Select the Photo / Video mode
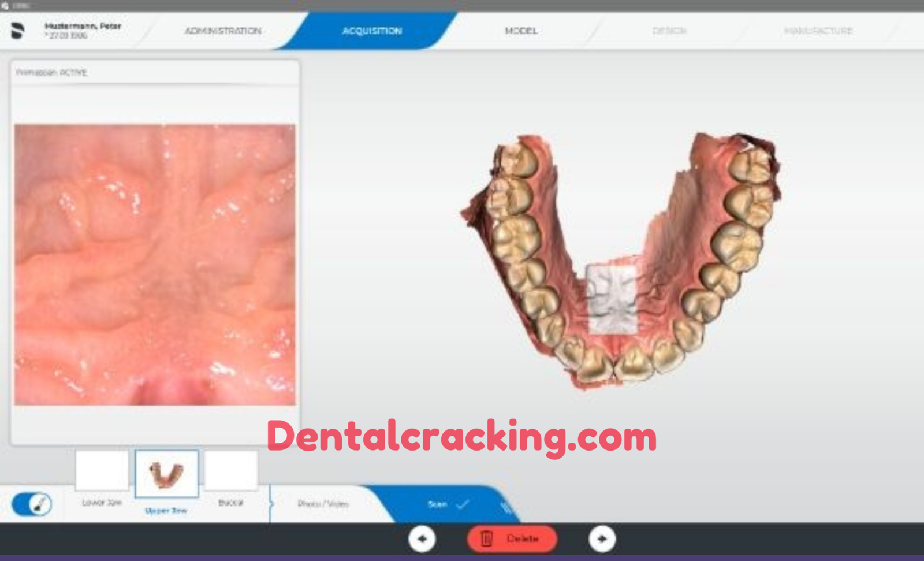The image size is (924, 561). [x=323, y=504]
